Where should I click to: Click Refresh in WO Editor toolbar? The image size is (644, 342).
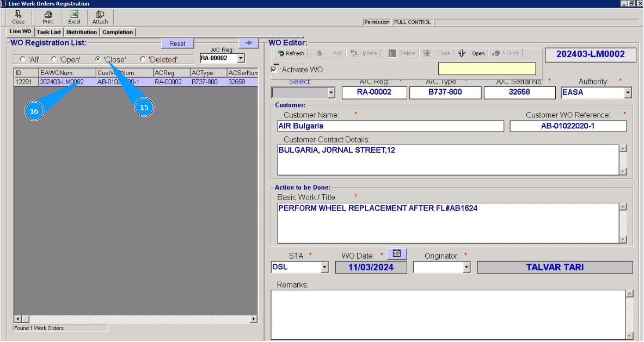[291, 53]
